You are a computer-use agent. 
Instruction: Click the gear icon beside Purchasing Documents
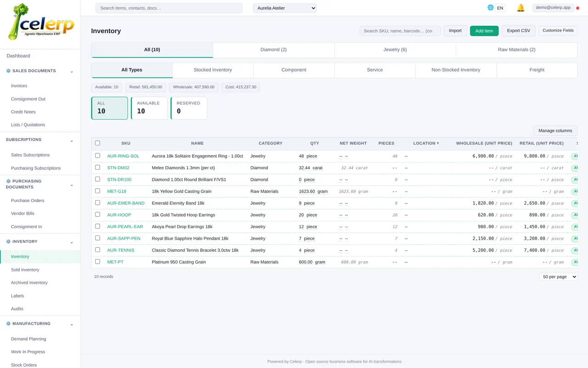[x=8, y=181]
